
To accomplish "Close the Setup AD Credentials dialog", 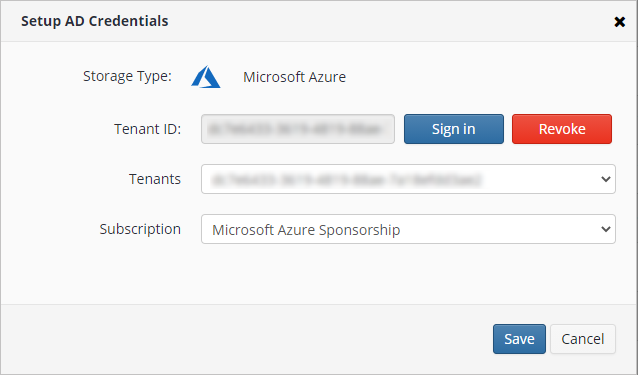I will click(x=619, y=22).
